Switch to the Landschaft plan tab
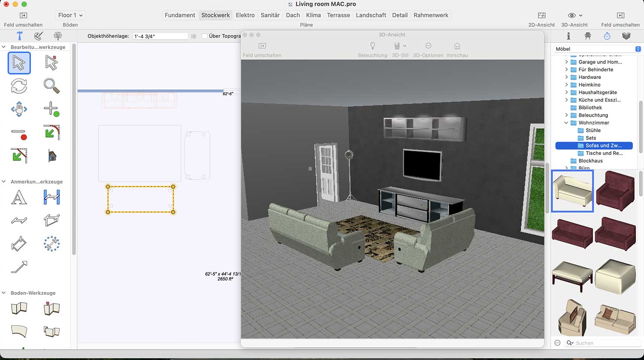This screenshot has height=360, width=644. coord(371,15)
